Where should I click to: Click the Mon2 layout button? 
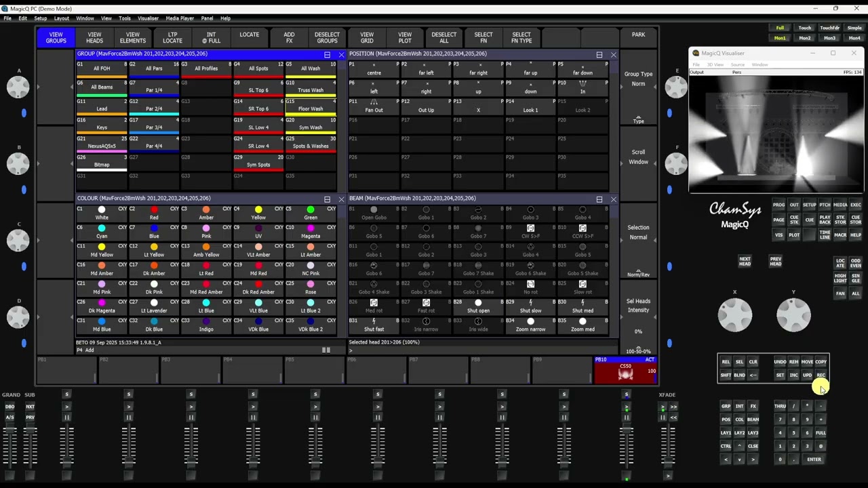pos(805,38)
